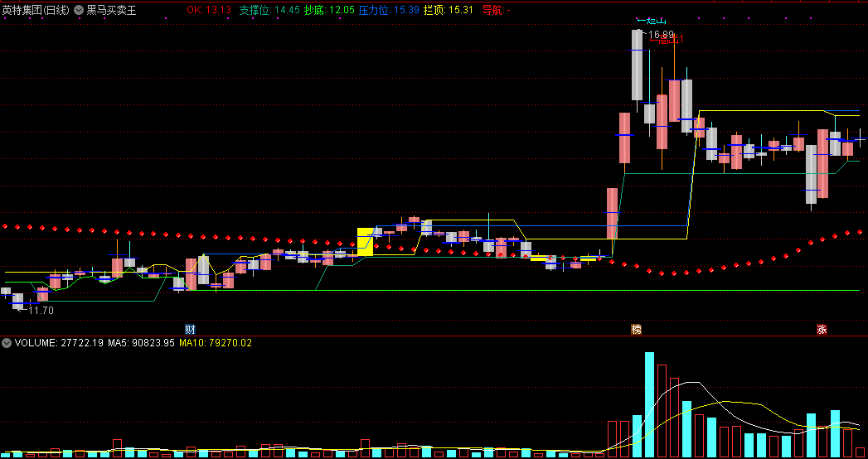
Task: Click the 16.89 high price label
Action: pyautogui.click(x=659, y=34)
